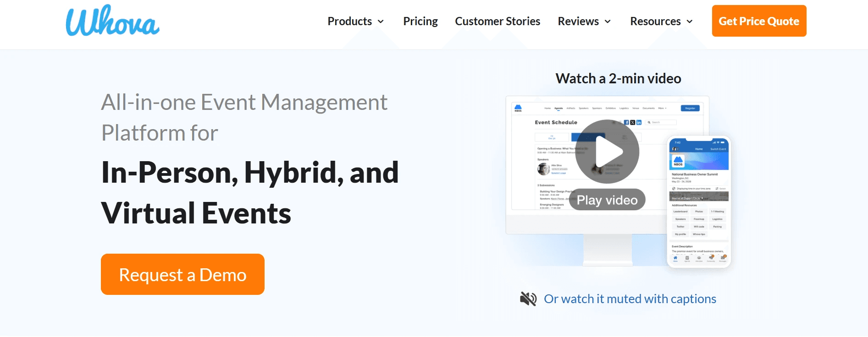The height and width of the screenshot is (337, 868).
Task: Click the Get Price Quote button
Action: click(x=759, y=21)
